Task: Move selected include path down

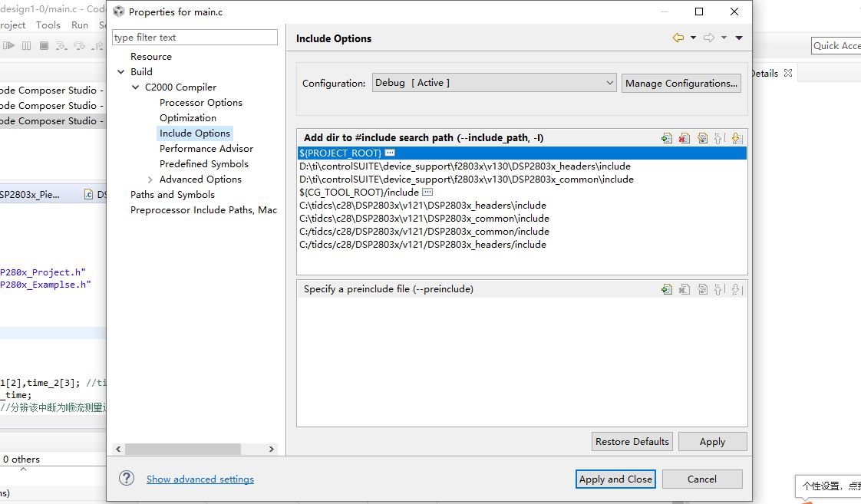Action: click(x=737, y=138)
